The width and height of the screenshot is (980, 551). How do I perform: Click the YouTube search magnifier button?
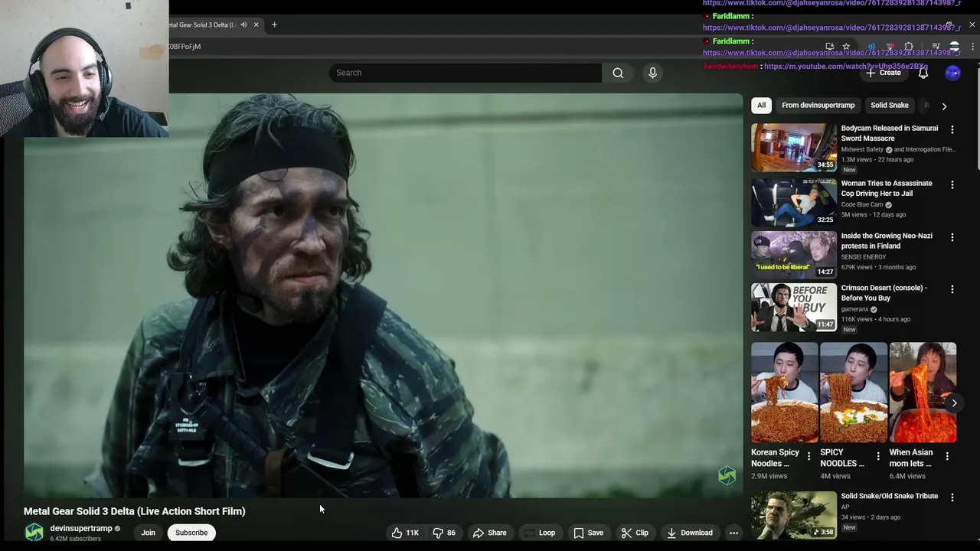[618, 73]
